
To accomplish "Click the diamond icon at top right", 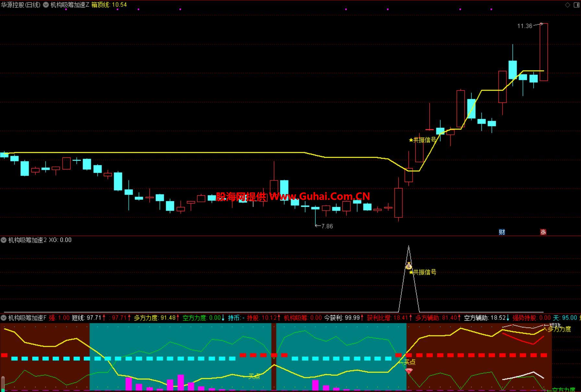I will tap(567, 5).
